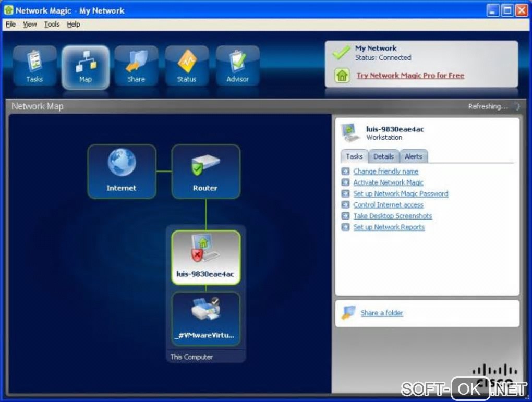
Task: Click arrow icon beside Activate Network Magic
Action: click(x=345, y=182)
